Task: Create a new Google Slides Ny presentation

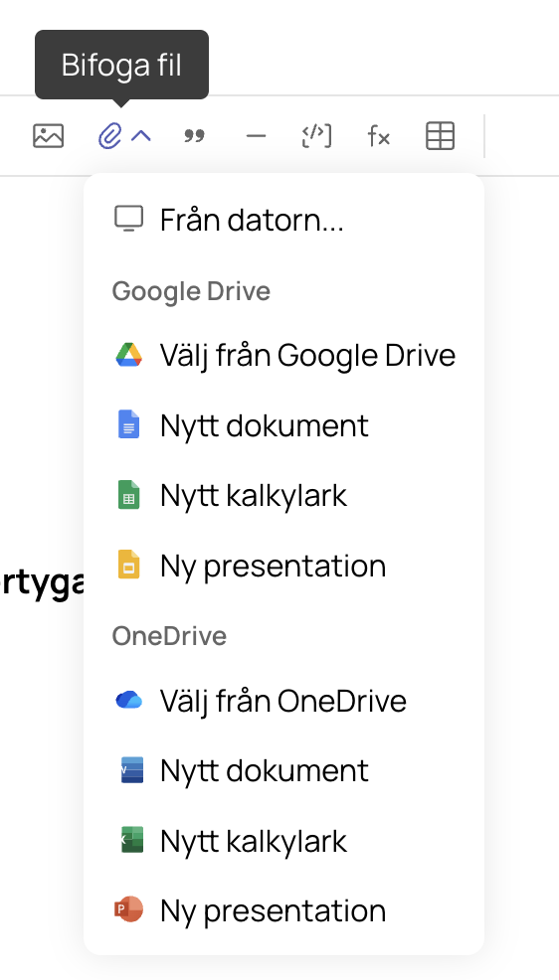Action: (x=283, y=566)
